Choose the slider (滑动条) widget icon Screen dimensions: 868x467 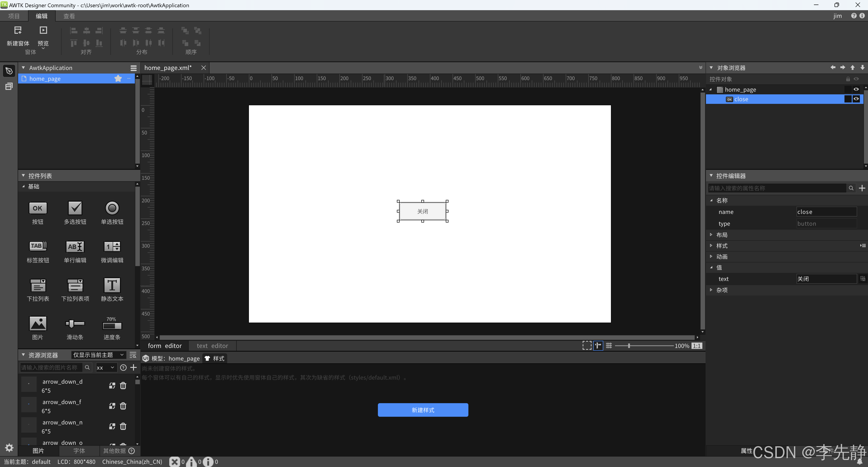pyautogui.click(x=75, y=324)
